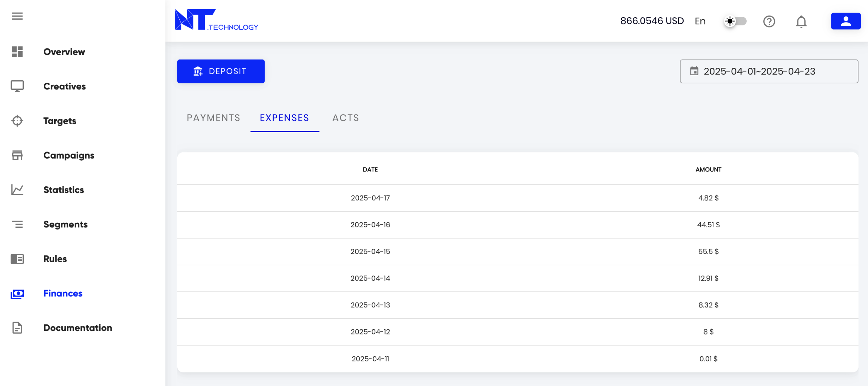The image size is (868, 386).
Task: Click the hamburger menu icon
Action: click(17, 16)
